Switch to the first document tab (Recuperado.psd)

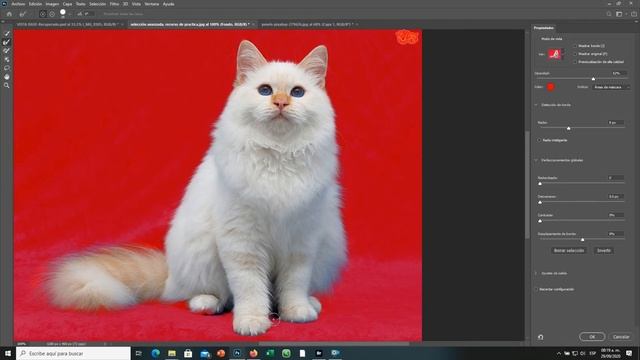(x=68, y=24)
